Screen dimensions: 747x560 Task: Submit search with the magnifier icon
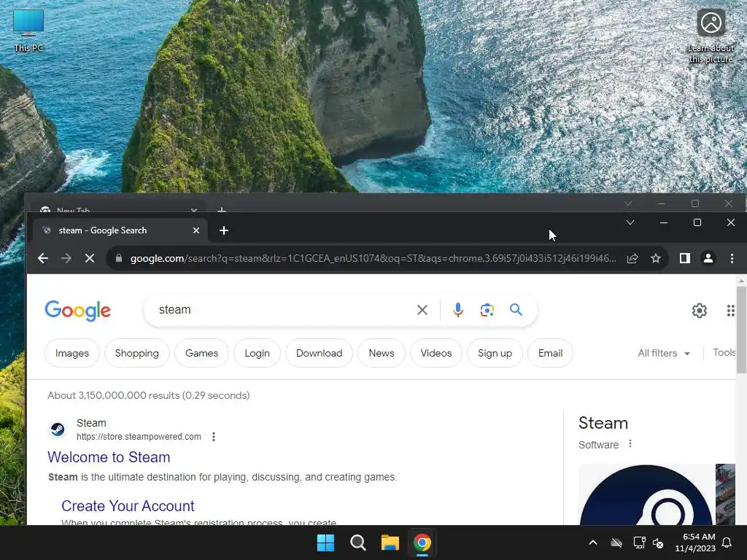click(516, 310)
